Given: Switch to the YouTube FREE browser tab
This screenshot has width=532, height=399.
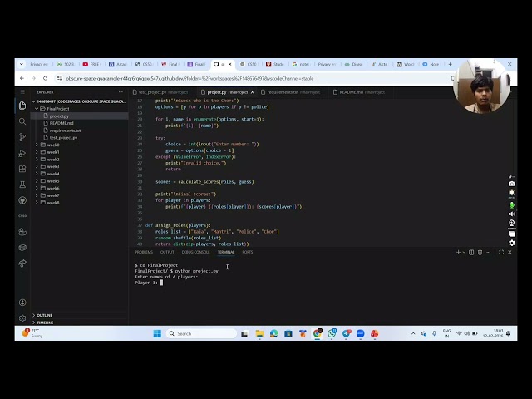Looking at the screenshot, I should 92,64.
